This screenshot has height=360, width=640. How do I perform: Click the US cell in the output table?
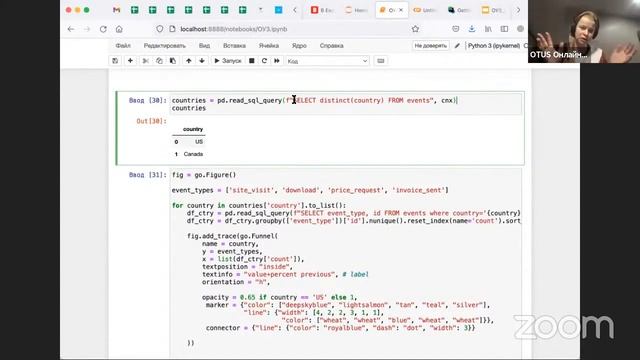click(x=199, y=142)
